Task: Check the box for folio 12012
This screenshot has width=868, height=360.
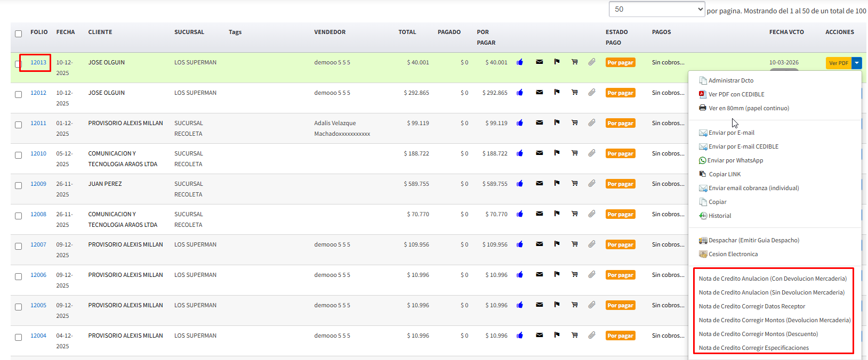Action: (x=18, y=94)
